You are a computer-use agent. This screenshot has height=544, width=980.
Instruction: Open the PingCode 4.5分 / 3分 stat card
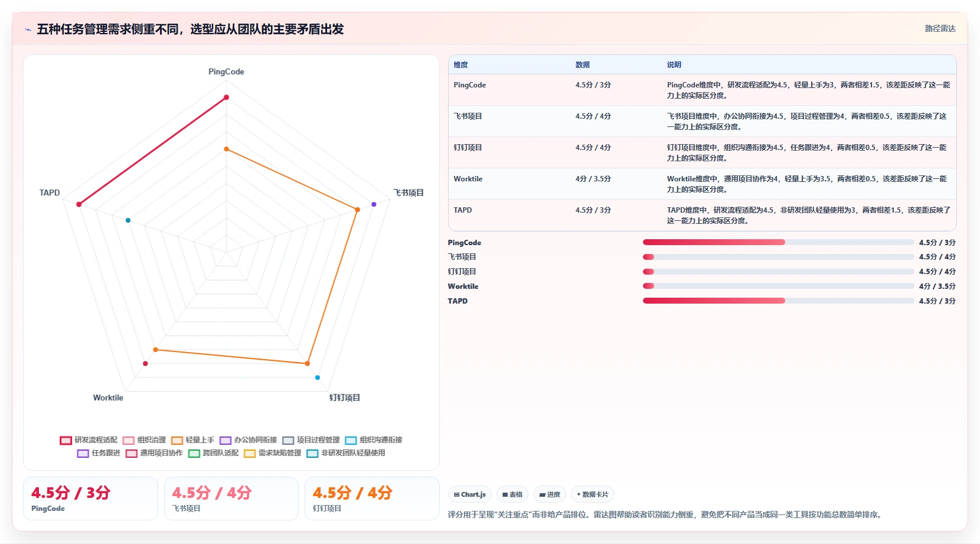[x=90, y=499]
